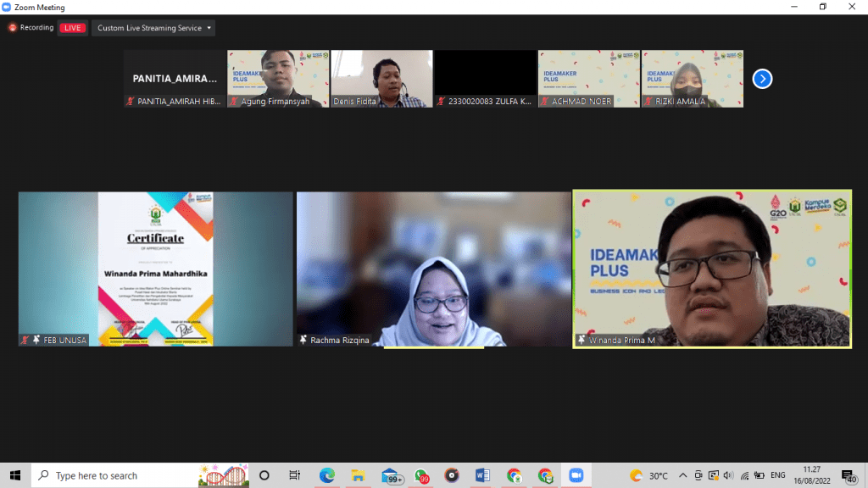
Task: Click the LIVE streaming badge
Action: [73, 28]
